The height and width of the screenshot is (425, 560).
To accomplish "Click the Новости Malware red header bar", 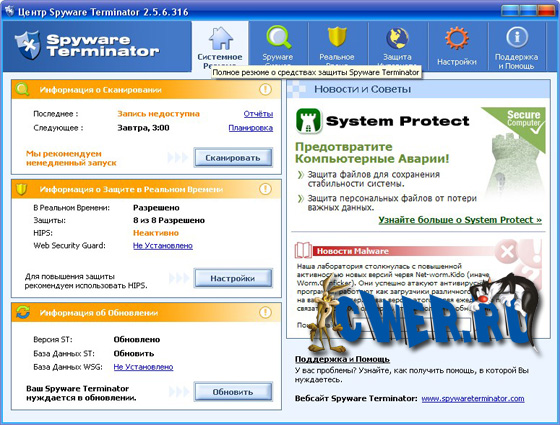I will click(x=404, y=251).
